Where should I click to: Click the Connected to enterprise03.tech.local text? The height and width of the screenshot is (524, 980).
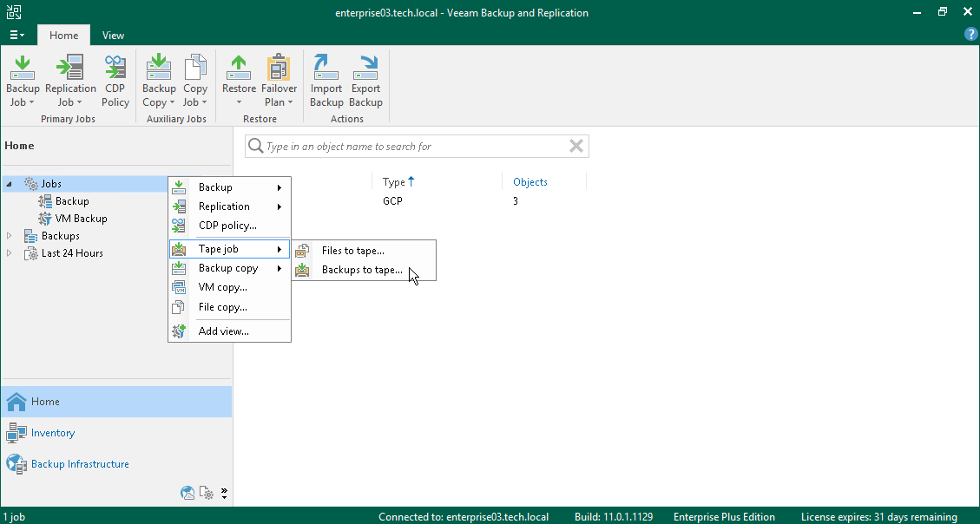[x=464, y=517]
